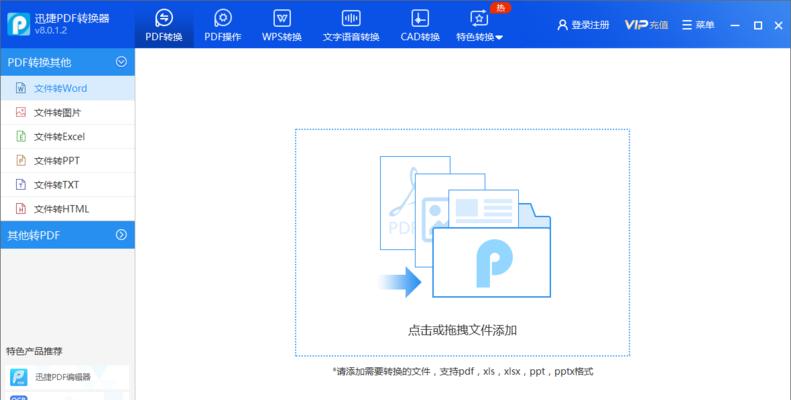
Task: Click 点击或拖拽文件添加 text
Action: pos(462,330)
